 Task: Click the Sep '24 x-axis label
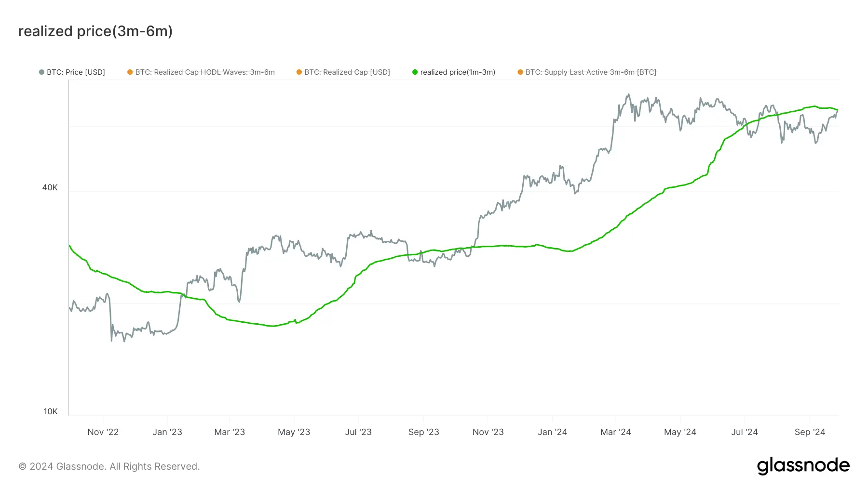[810, 432]
